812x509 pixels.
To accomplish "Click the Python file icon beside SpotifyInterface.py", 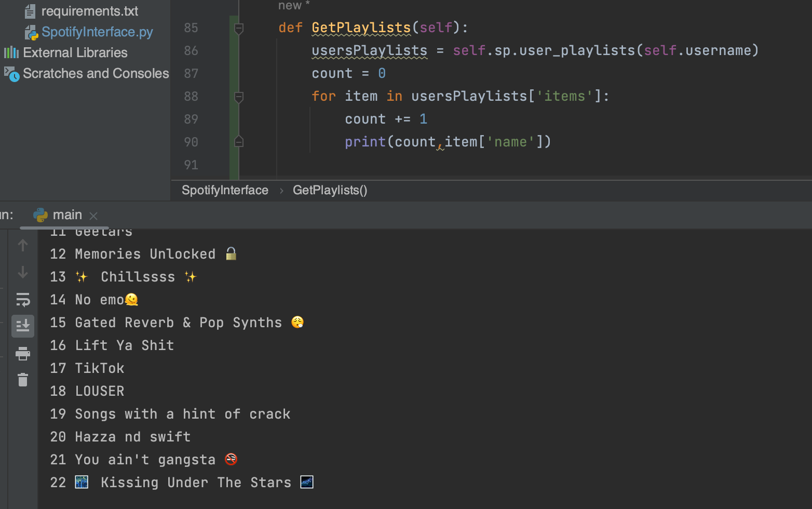I will (x=31, y=32).
